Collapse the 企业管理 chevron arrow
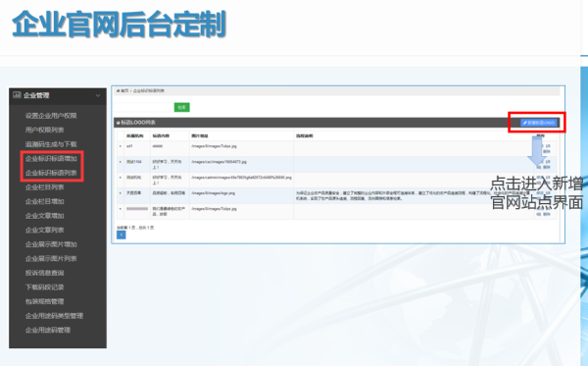 coord(98,96)
